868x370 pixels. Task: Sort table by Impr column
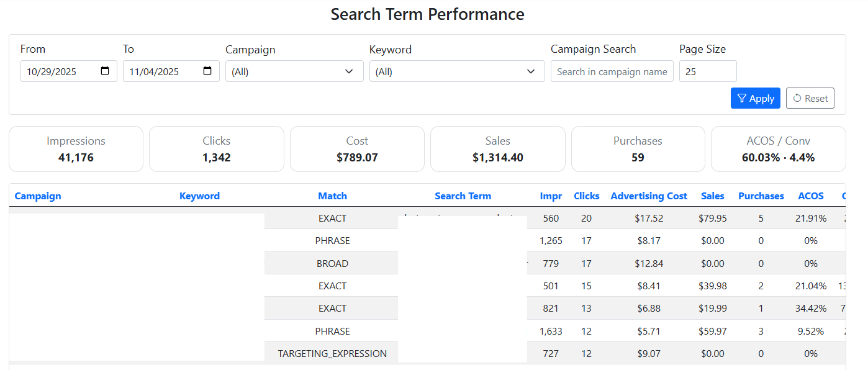coord(551,196)
